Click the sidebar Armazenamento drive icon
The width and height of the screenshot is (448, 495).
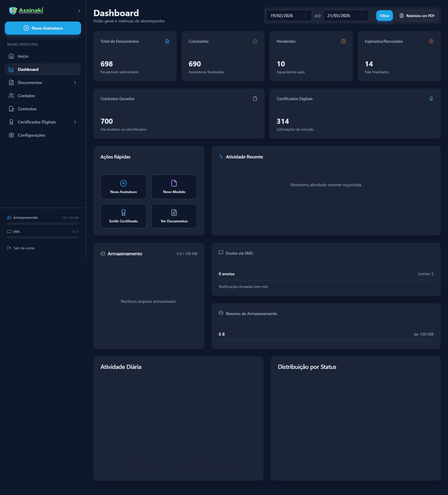coord(9,218)
